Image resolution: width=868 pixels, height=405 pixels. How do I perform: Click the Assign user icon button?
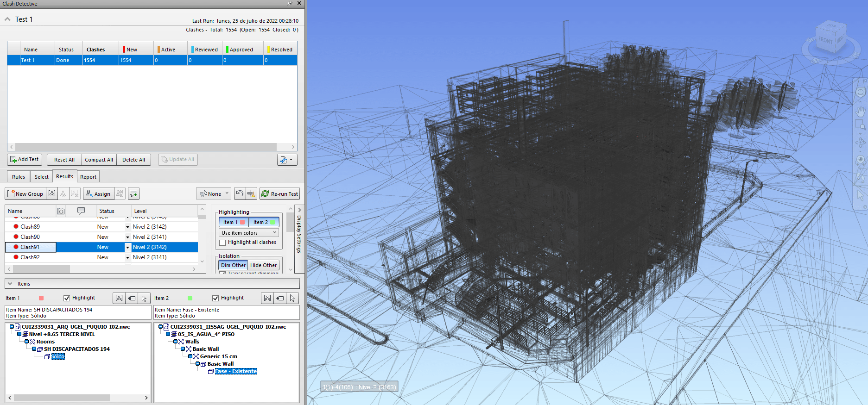(98, 193)
